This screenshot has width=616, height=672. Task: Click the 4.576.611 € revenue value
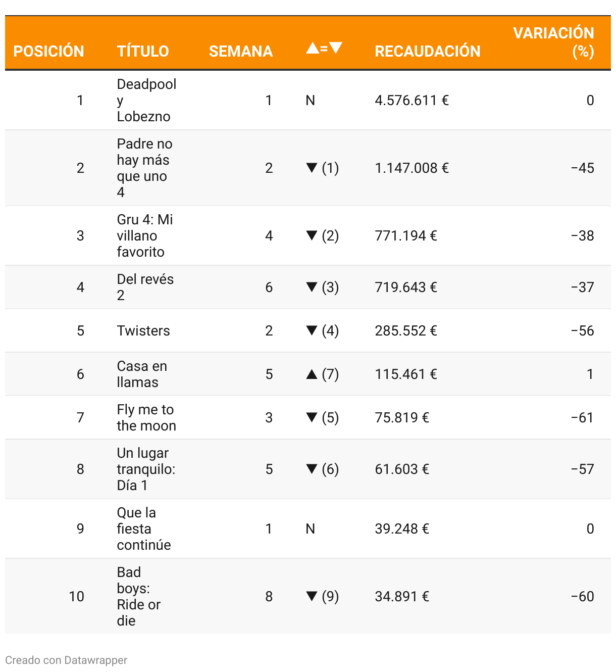point(412,100)
